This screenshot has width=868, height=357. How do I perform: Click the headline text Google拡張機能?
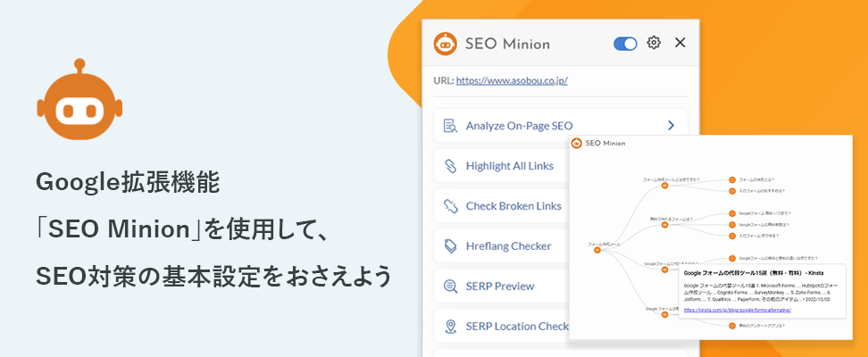coord(128,184)
